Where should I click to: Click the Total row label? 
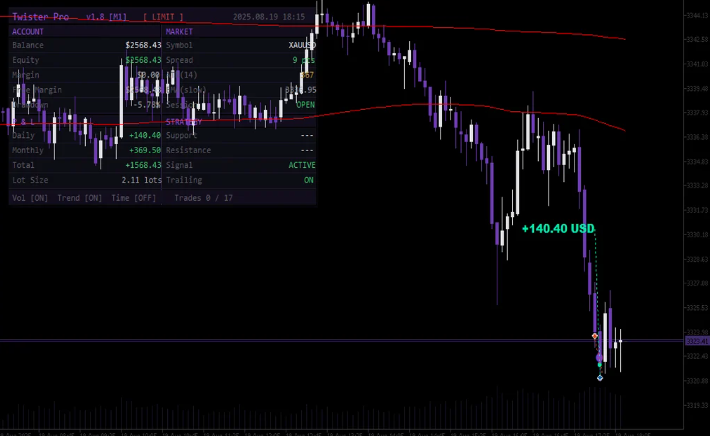click(x=23, y=165)
